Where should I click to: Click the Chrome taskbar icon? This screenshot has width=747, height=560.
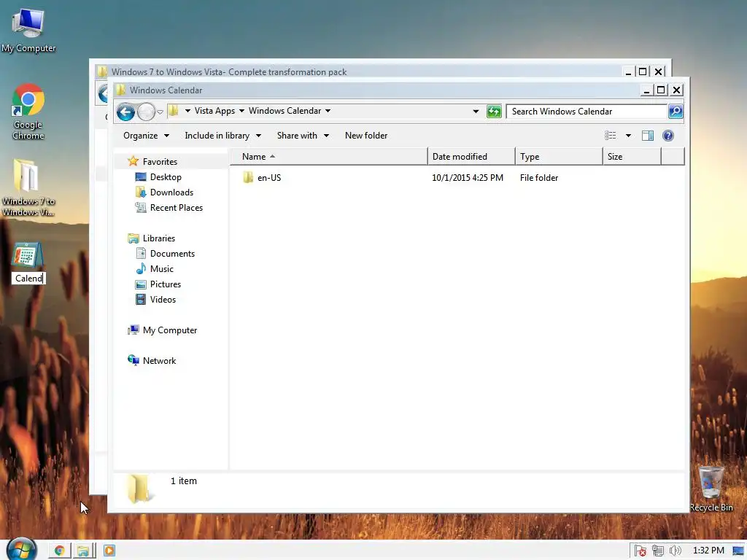pyautogui.click(x=60, y=551)
